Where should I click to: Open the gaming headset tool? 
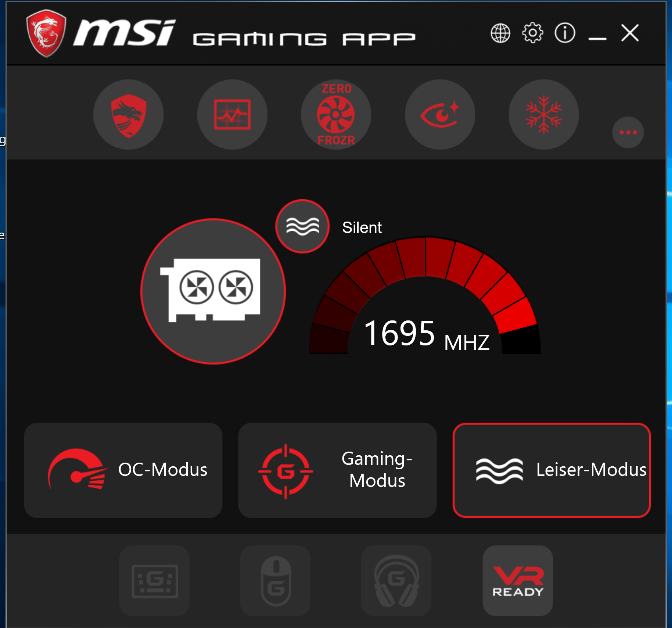(396, 581)
